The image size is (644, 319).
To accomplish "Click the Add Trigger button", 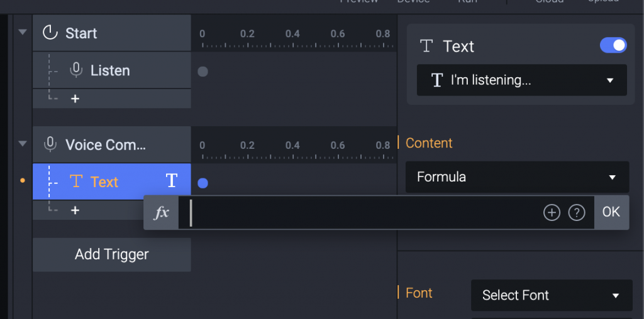I will 112,254.
